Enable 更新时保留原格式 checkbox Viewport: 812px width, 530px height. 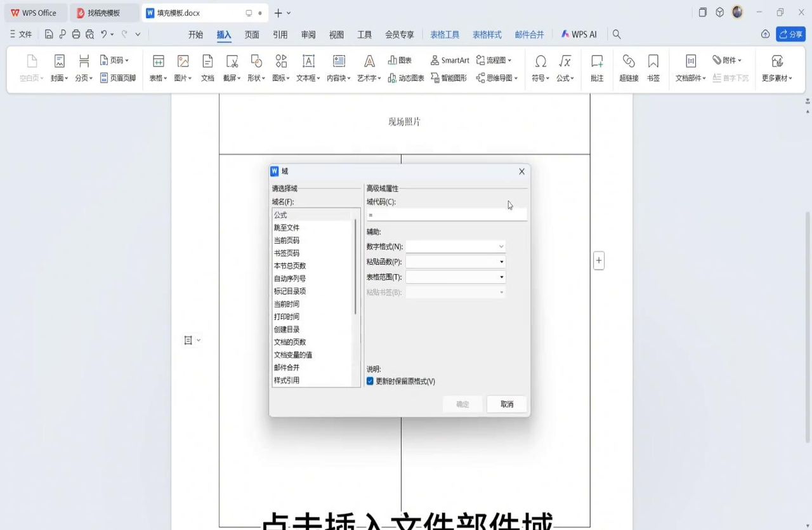coord(370,381)
